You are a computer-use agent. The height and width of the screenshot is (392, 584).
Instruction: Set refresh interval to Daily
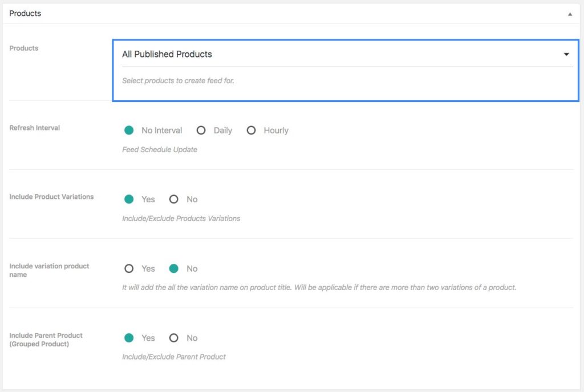click(x=201, y=130)
